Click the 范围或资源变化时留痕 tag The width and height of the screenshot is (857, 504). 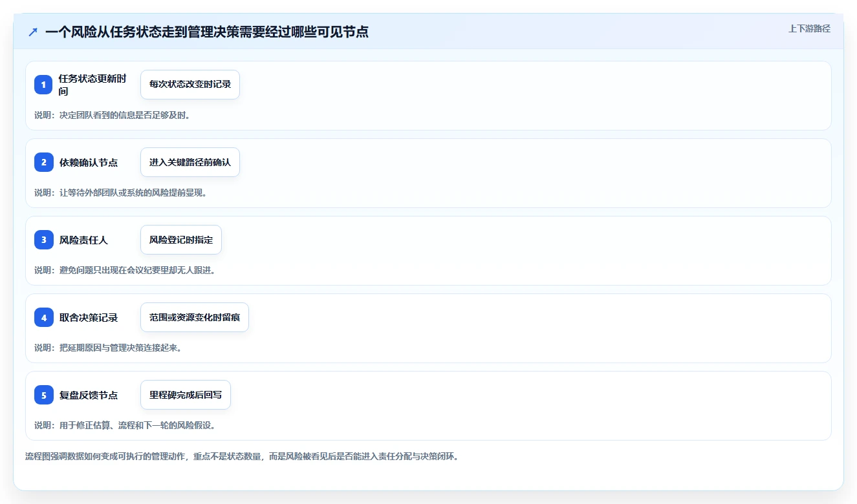(195, 317)
